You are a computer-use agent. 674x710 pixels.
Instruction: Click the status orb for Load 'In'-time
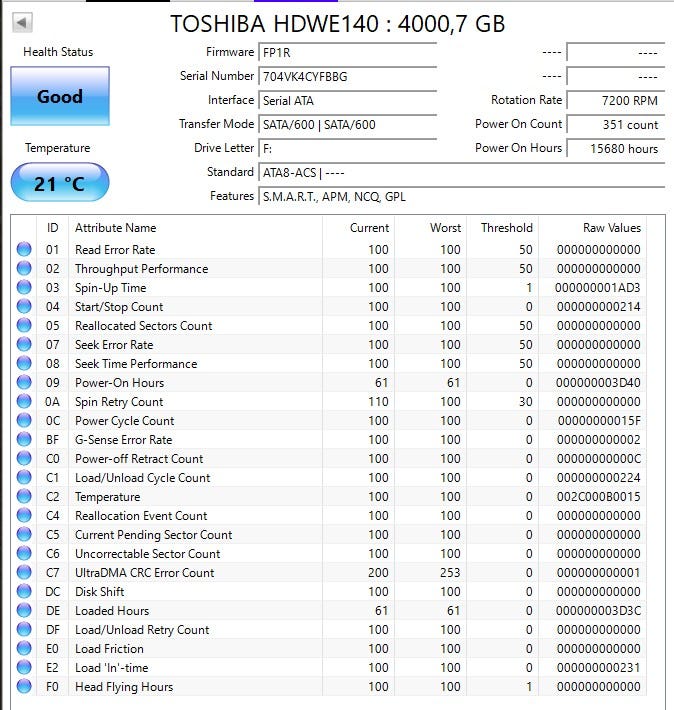click(24, 667)
